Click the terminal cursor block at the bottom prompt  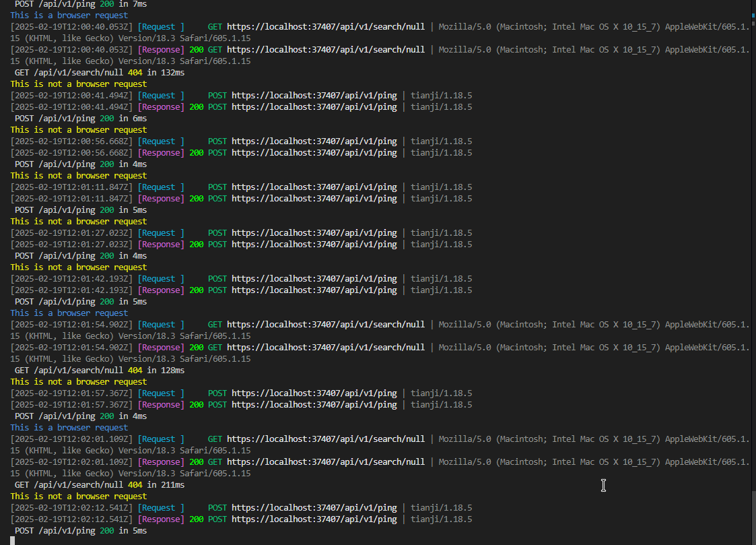(x=12, y=540)
